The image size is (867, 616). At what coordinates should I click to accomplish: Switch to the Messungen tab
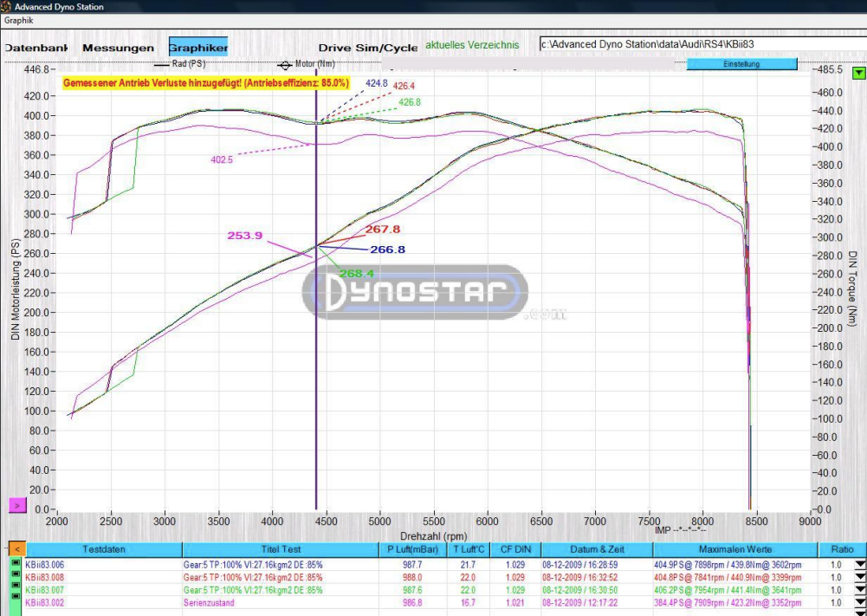click(118, 48)
